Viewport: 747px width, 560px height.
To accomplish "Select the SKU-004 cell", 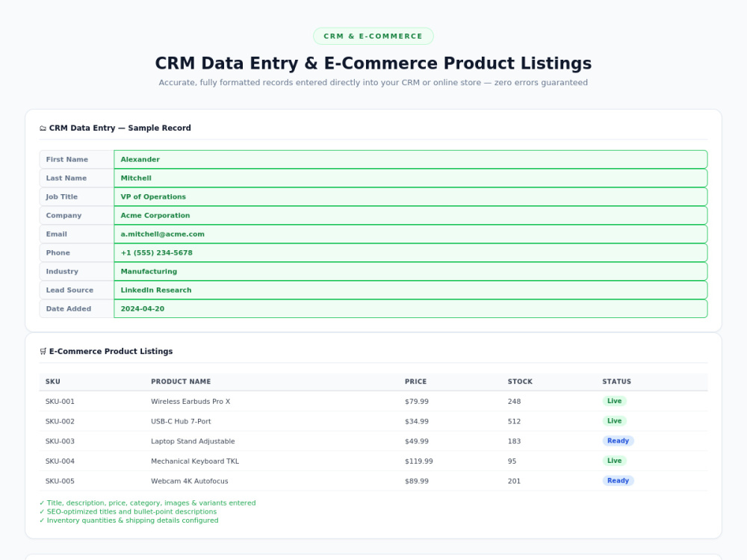I will [60, 461].
